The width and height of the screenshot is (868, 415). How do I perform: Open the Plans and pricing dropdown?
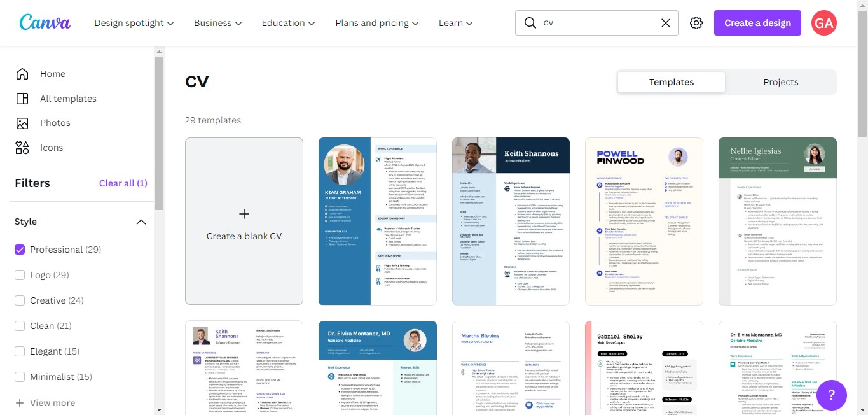point(376,23)
